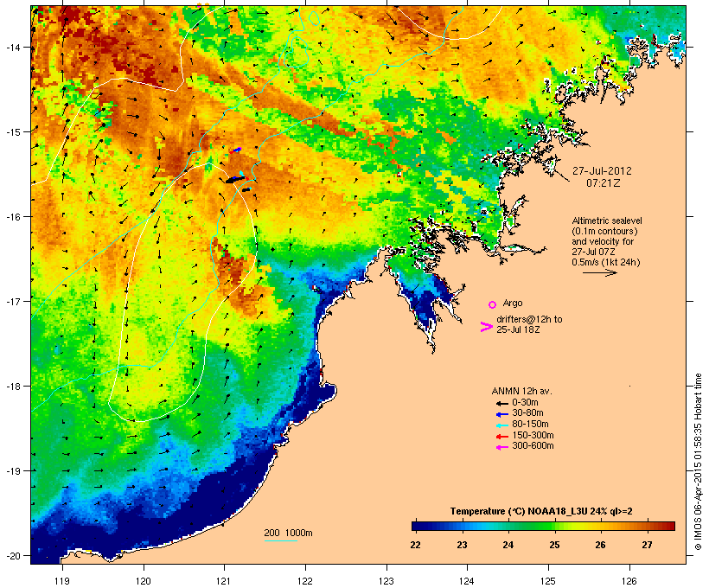
Task: Click the magenta Argo circle marker
Action: tap(493, 305)
